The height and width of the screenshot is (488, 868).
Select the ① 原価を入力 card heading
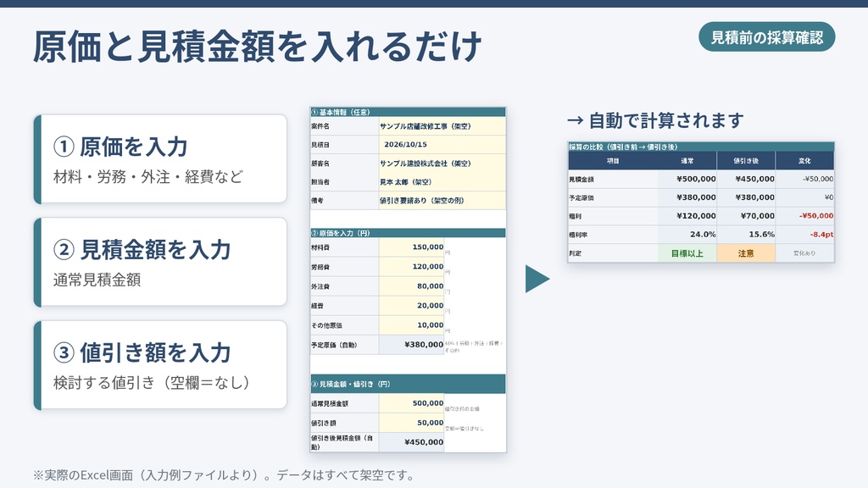click(x=120, y=147)
